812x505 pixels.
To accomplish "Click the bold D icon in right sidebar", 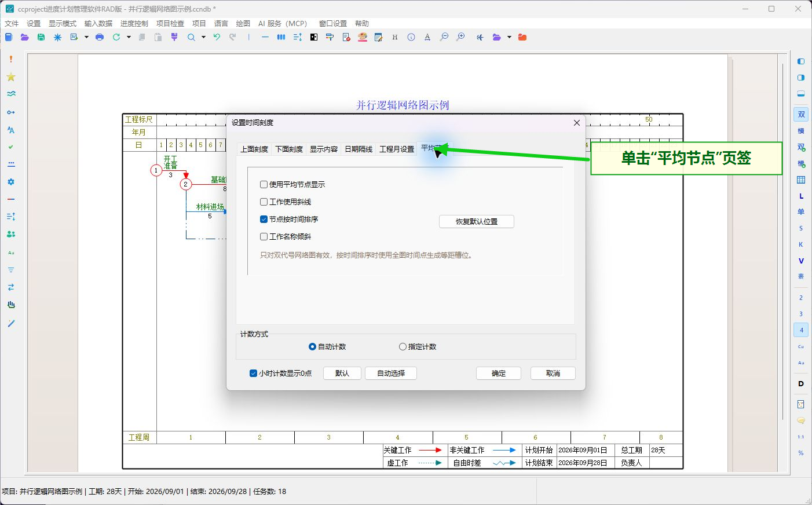I will point(801,383).
